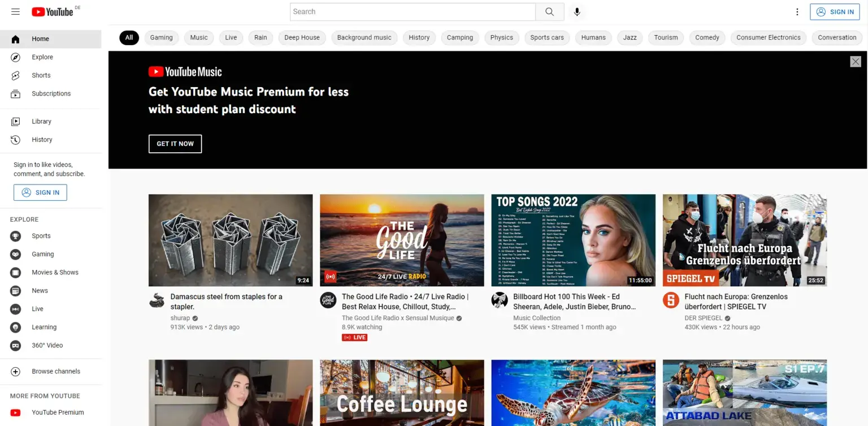Click the Learning lightbulb icon
The width and height of the screenshot is (868, 426).
point(15,327)
